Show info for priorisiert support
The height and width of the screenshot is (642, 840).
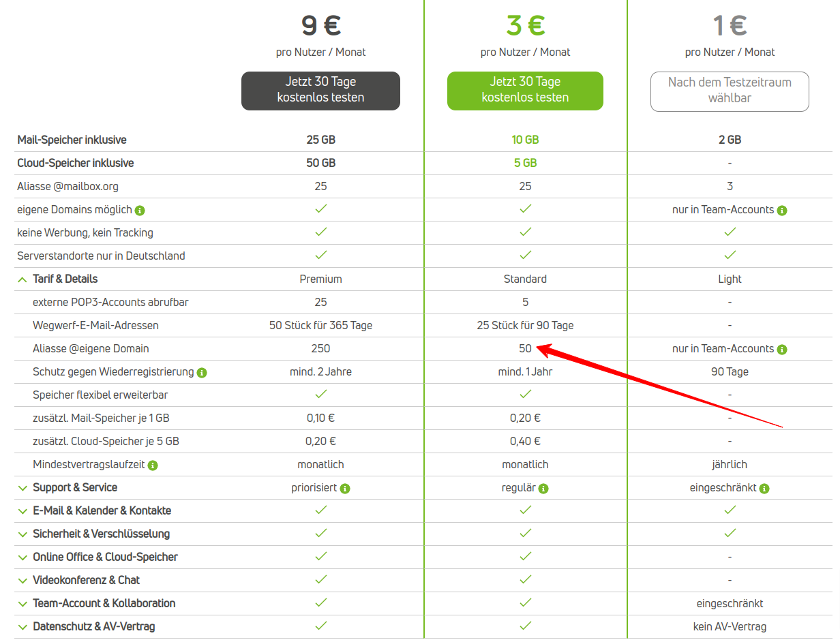pos(345,488)
